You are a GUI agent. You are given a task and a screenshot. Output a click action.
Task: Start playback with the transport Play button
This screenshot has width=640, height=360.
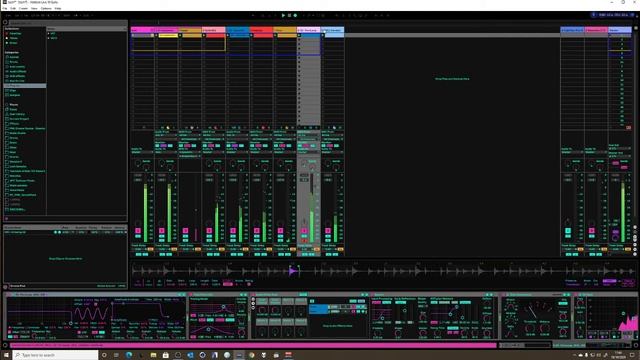coord(283,16)
